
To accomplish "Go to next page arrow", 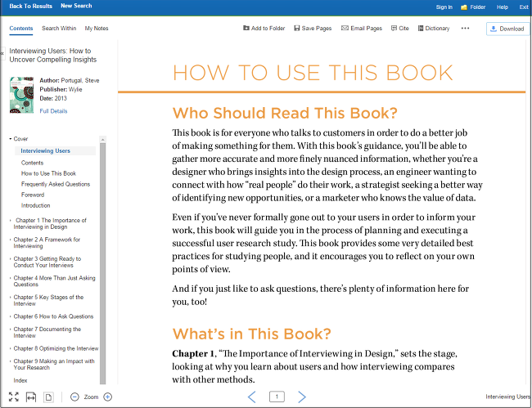I will [x=302, y=397].
